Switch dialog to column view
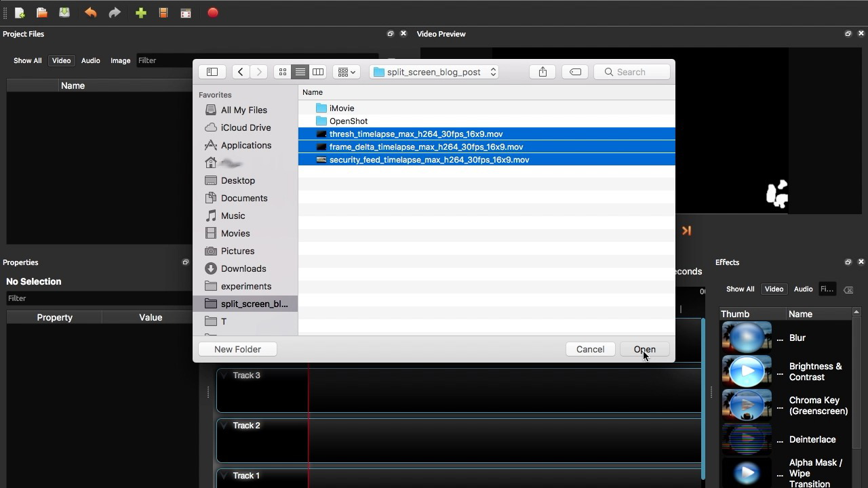Viewport: 868px width, 488px height. coord(317,72)
